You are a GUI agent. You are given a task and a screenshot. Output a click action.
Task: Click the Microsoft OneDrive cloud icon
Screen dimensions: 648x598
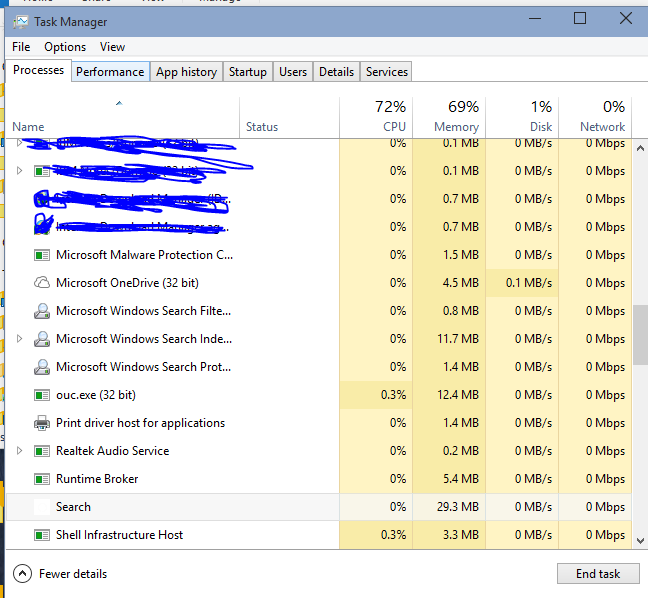pos(42,283)
